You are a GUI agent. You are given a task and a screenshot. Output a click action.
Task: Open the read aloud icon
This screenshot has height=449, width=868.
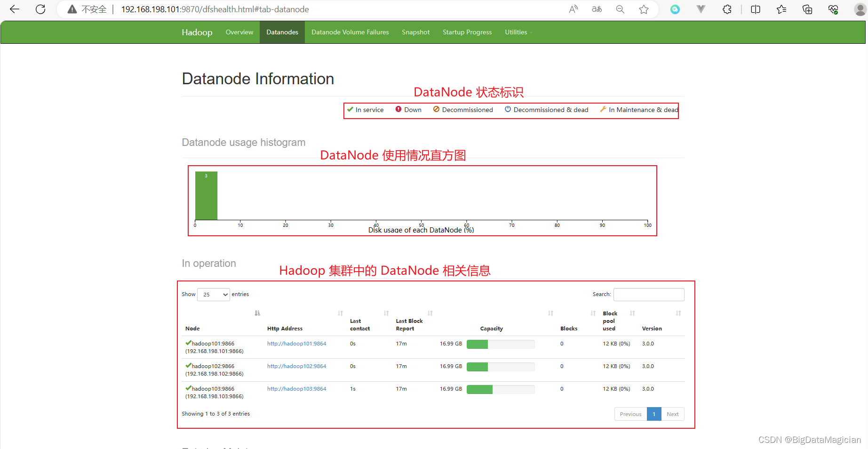[573, 9]
